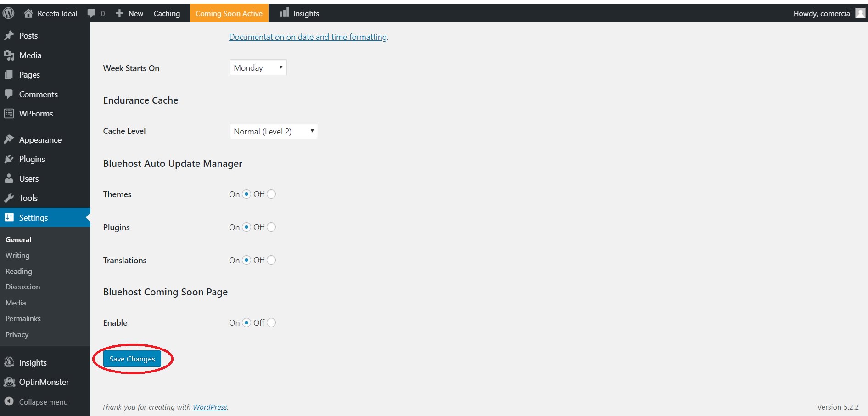Open Appearance via the paintbrush icon
Viewport: 868px width, 416px height.
(9, 139)
